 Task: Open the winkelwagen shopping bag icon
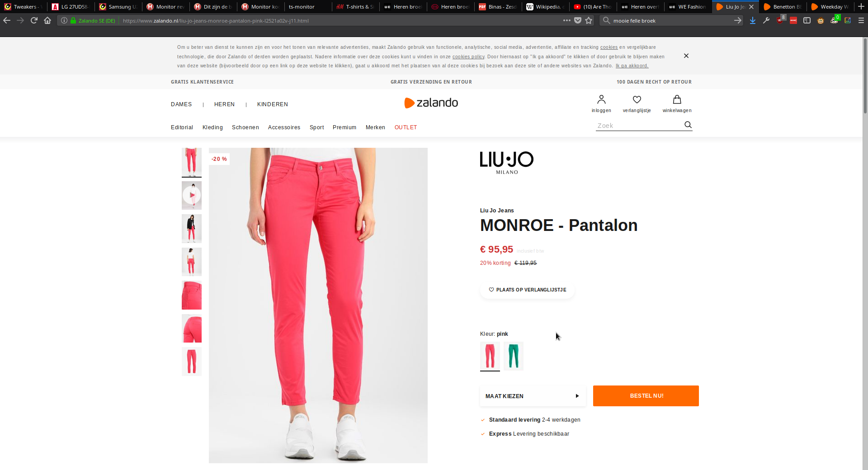pyautogui.click(x=677, y=100)
